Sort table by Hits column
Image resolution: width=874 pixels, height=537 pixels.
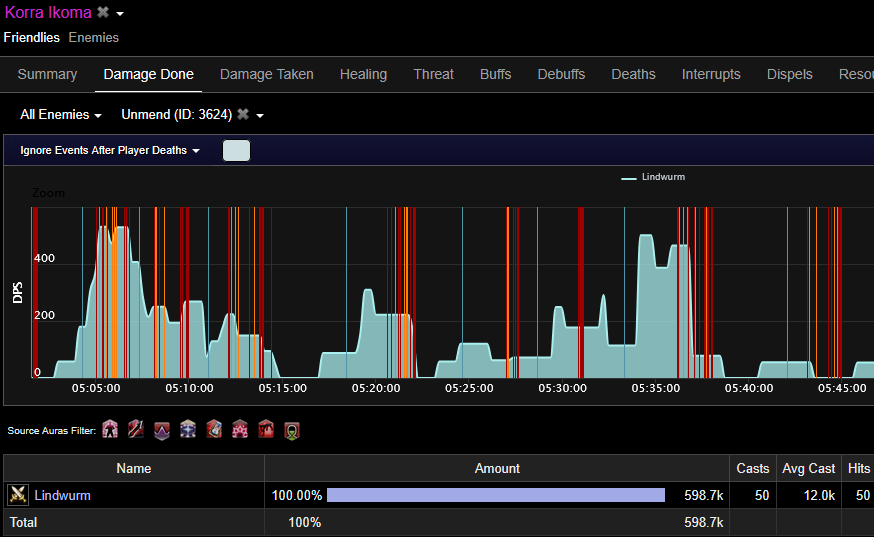point(858,468)
